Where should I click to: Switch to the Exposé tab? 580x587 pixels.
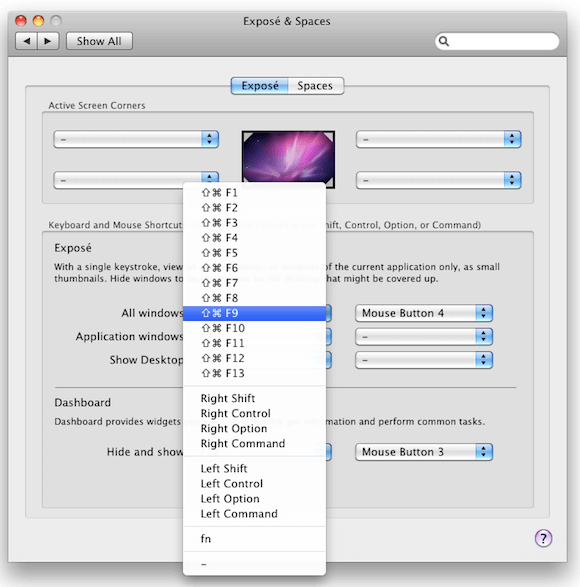pos(260,86)
